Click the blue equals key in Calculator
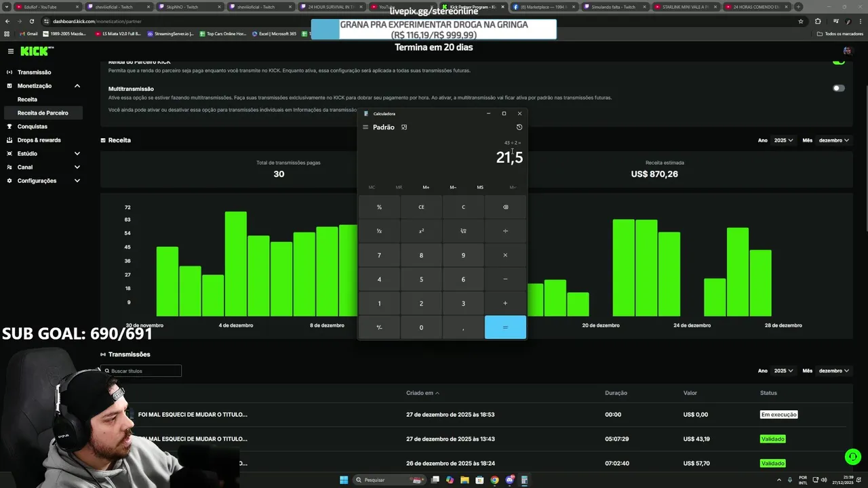The height and width of the screenshot is (488, 868). 505,327
